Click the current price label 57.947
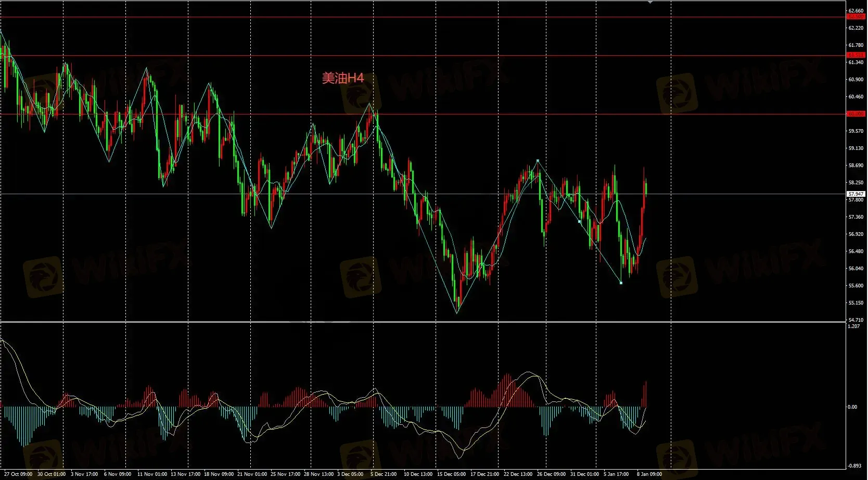Image resolution: width=868 pixels, height=480 pixels. (x=856, y=194)
